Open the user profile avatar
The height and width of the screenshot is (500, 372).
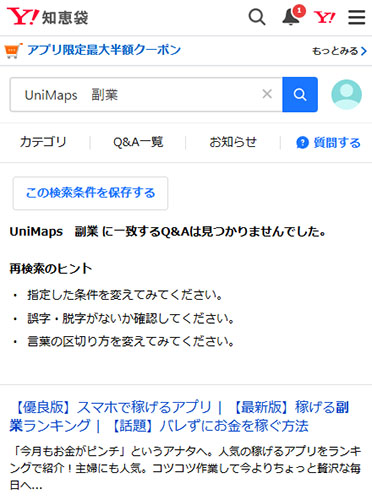coord(347,94)
